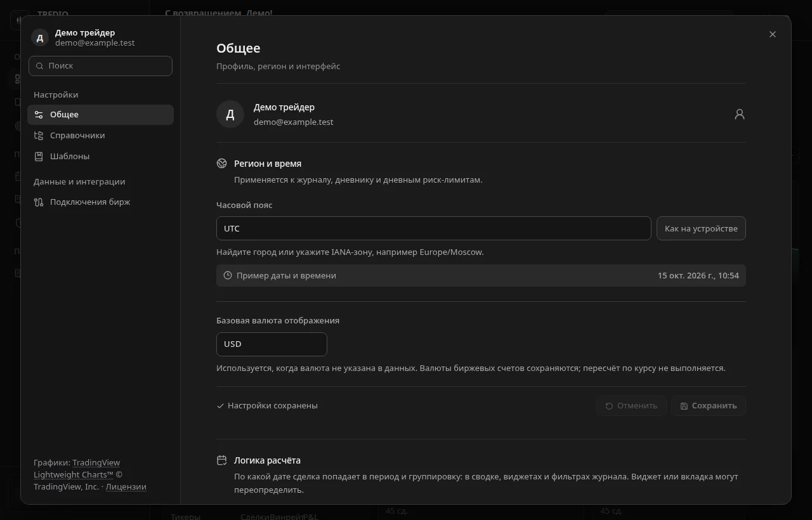Open the TradingView Lightweight Charts link
The image size is (812, 520).
coord(77,469)
